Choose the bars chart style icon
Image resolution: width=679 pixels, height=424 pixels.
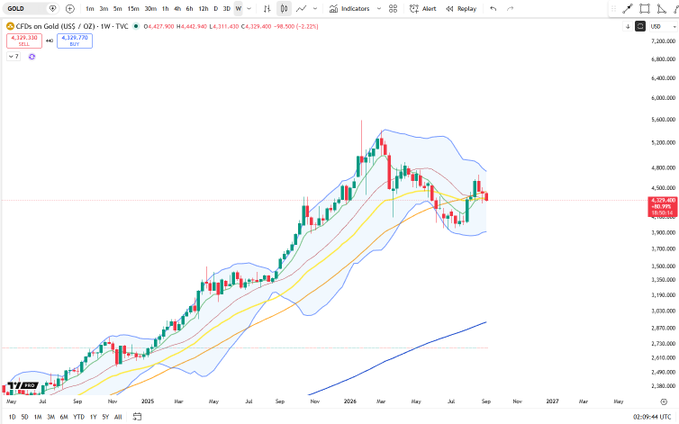[268, 9]
